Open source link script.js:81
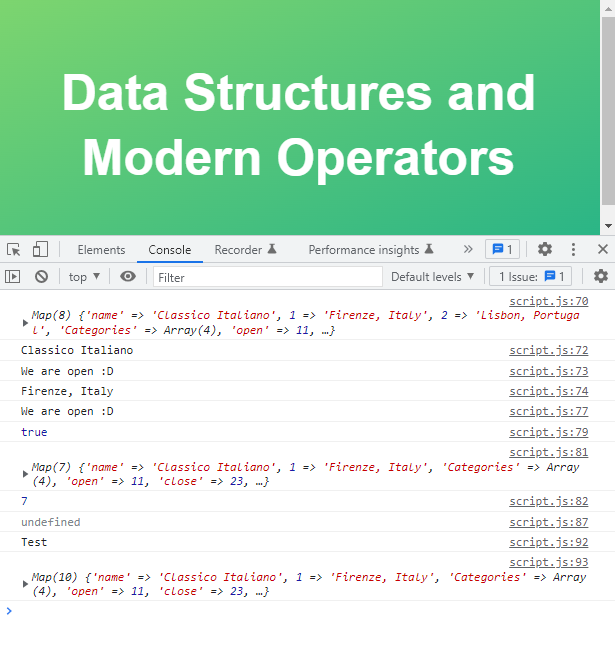Image resolution: width=615 pixels, height=668 pixels. click(549, 452)
